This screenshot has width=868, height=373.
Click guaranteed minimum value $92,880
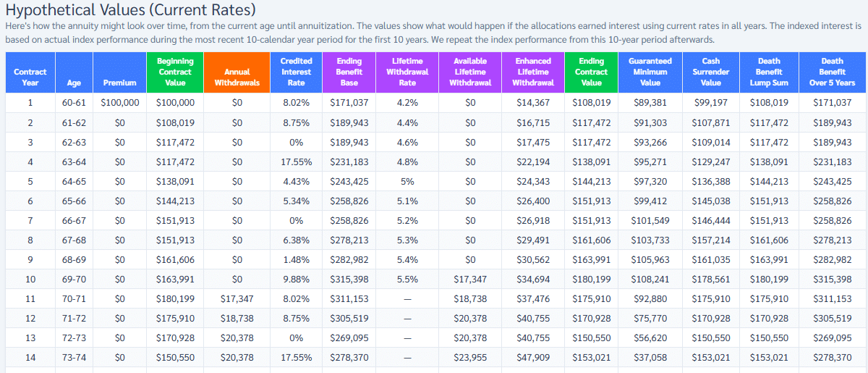pyautogui.click(x=650, y=299)
